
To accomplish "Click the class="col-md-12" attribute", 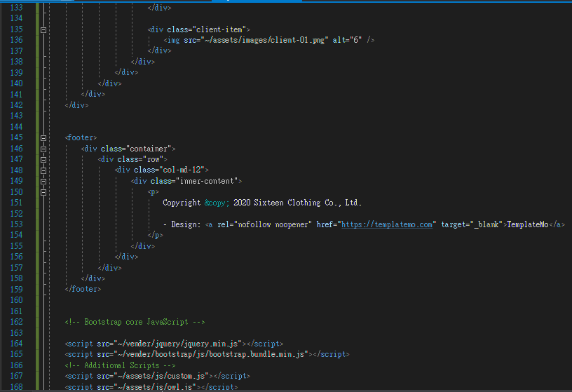I will (x=169, y=170).
